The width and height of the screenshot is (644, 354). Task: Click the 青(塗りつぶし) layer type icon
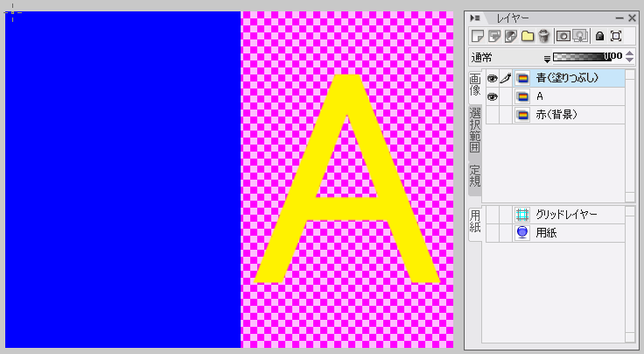[522, 78]
